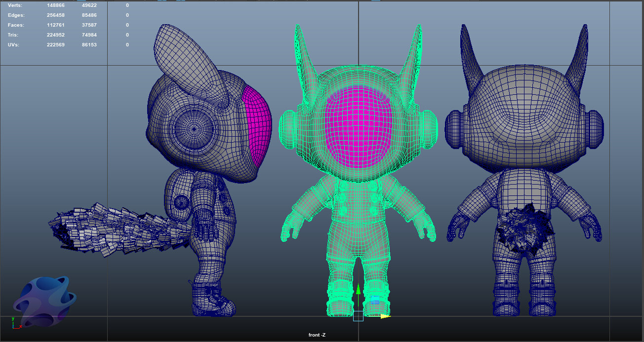Click the 0 in the Faces row
The image size is (644, 342).
127,25
